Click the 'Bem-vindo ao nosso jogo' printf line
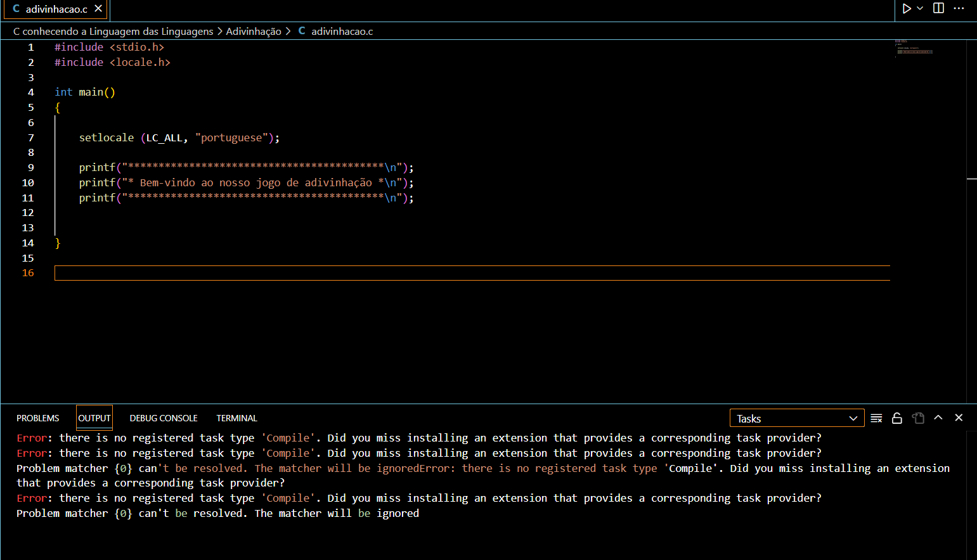 point(246,182)
